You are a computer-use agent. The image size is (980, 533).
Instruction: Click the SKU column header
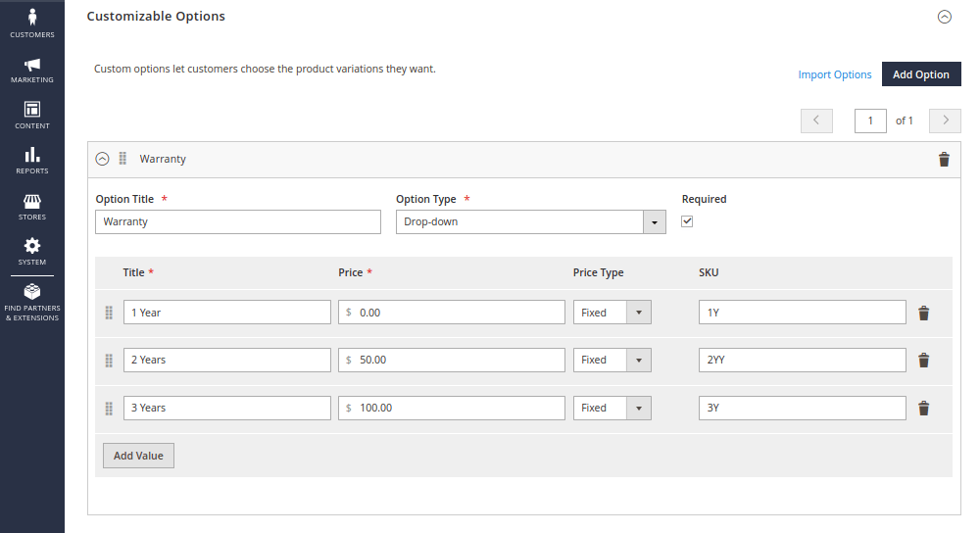[x=709, y=272]
